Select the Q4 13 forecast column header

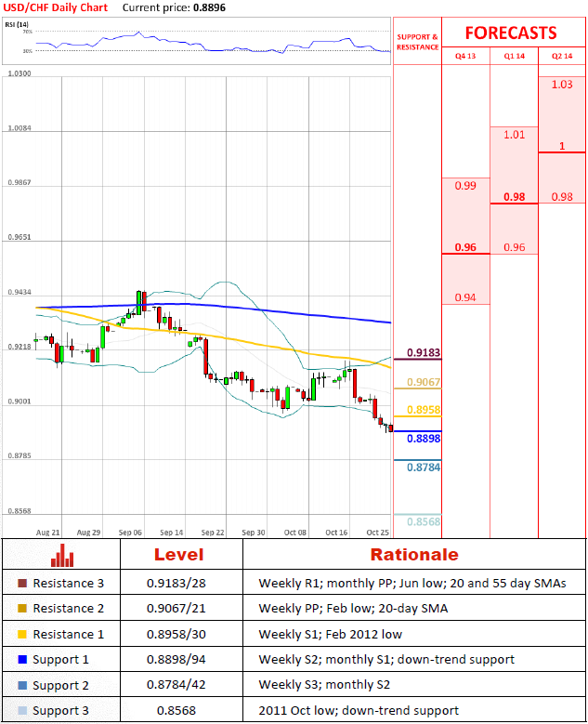click(x=465, y=56)
